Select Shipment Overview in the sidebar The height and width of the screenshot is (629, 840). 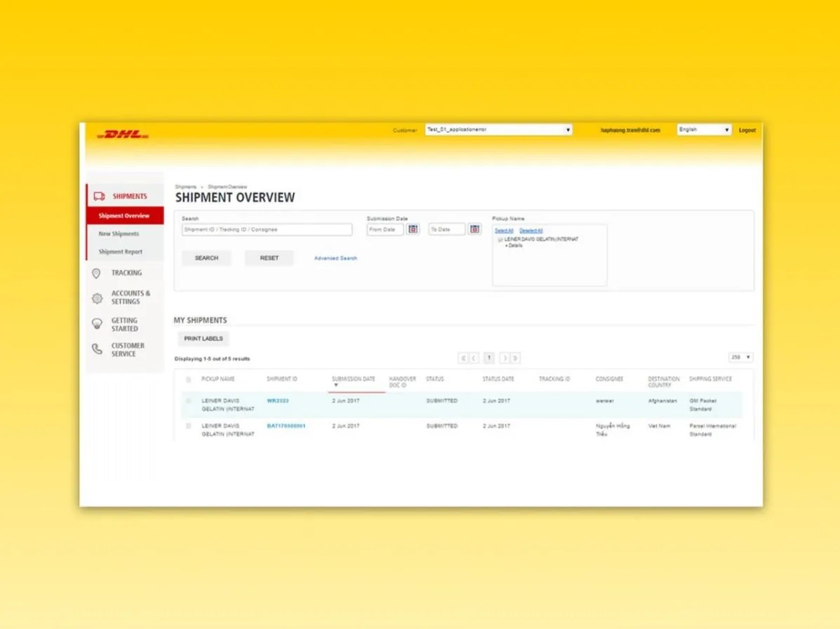click(126, 216)
